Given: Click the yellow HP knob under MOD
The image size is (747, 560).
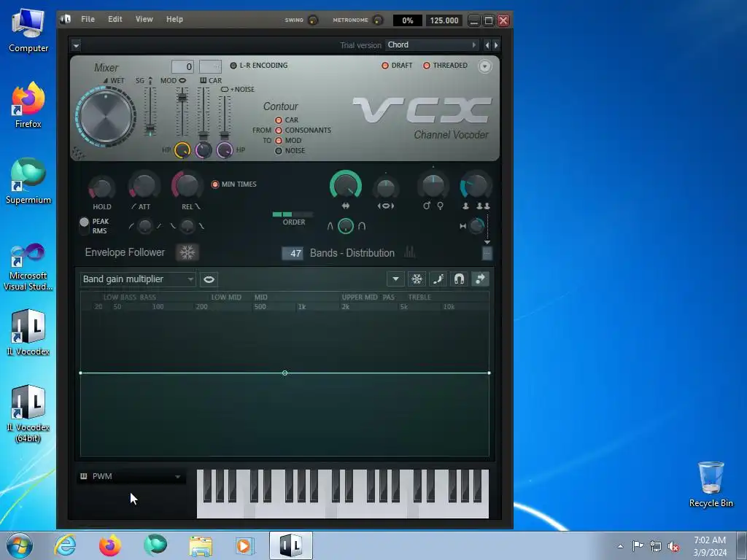Looking at the screenshot, I should click(182, 150).
